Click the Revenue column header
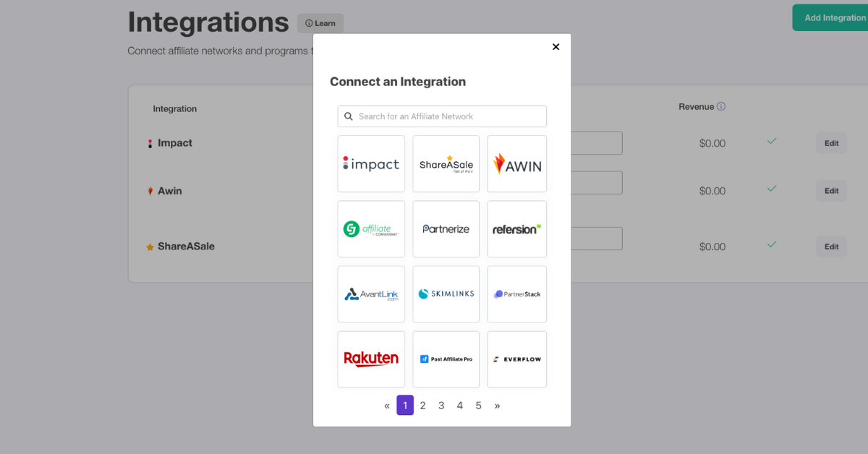Screen dimensions: 868x454 click(696, 107)
